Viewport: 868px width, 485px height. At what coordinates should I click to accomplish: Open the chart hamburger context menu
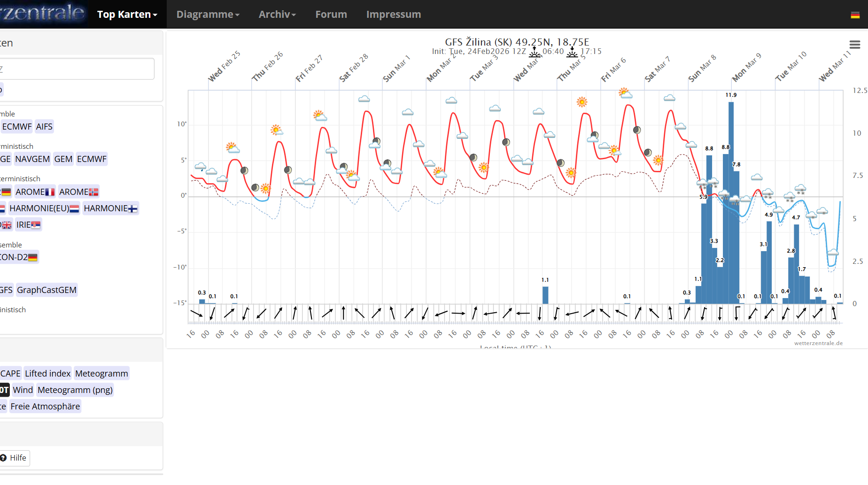[854, 45]
